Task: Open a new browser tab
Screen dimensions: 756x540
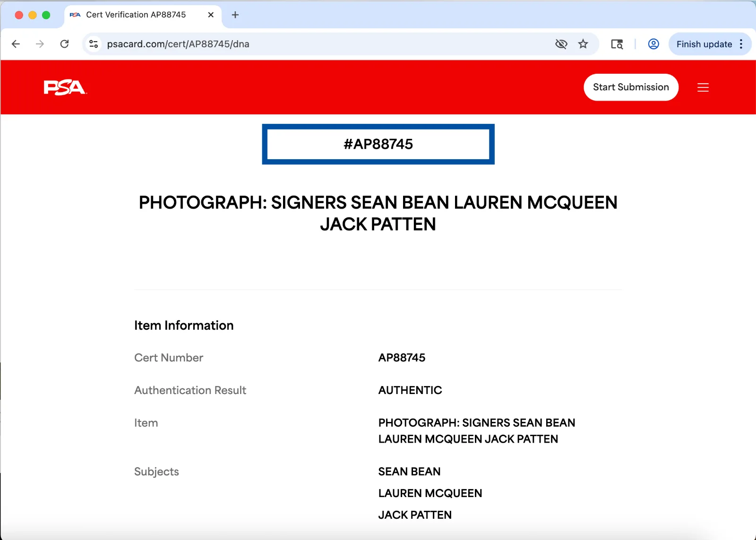Action: (235, 15)
